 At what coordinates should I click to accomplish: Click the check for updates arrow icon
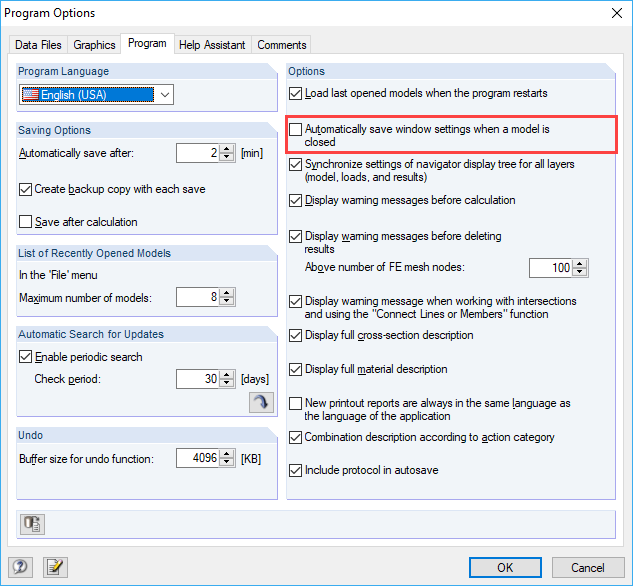tap(261, 402)
